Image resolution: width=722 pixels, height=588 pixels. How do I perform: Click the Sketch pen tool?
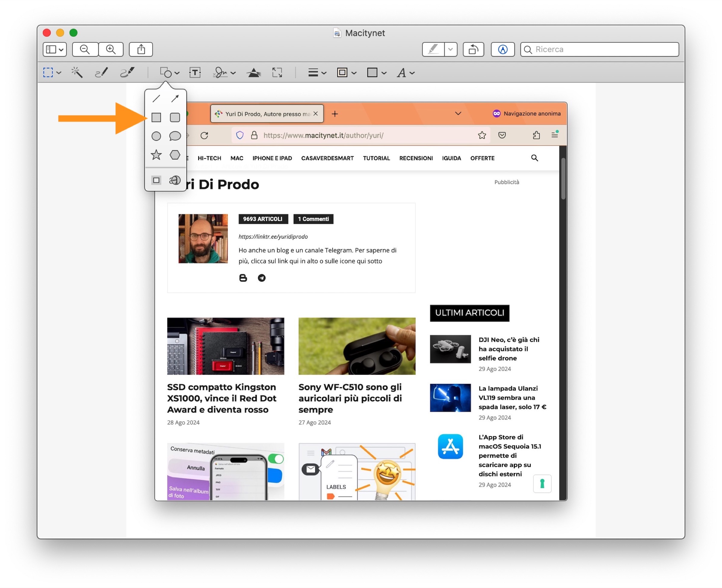coord(101,72)
